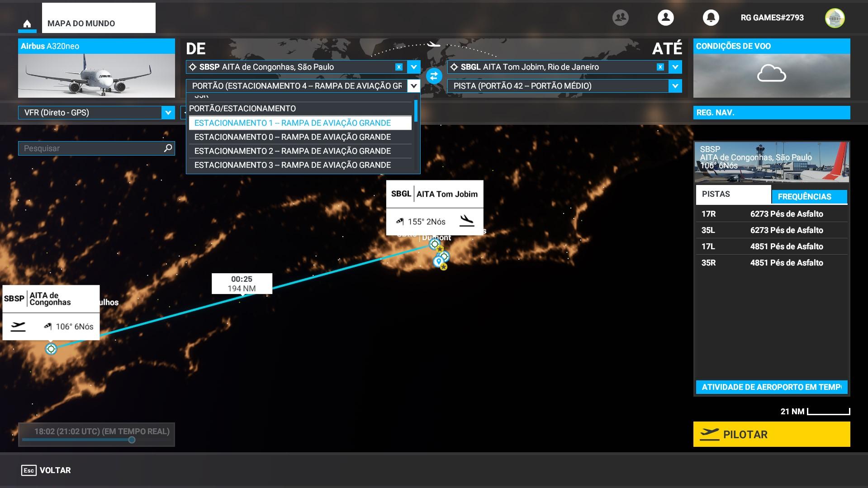Adjust the time of day slider
Screen dimensions: 868x488
point(132,440)
